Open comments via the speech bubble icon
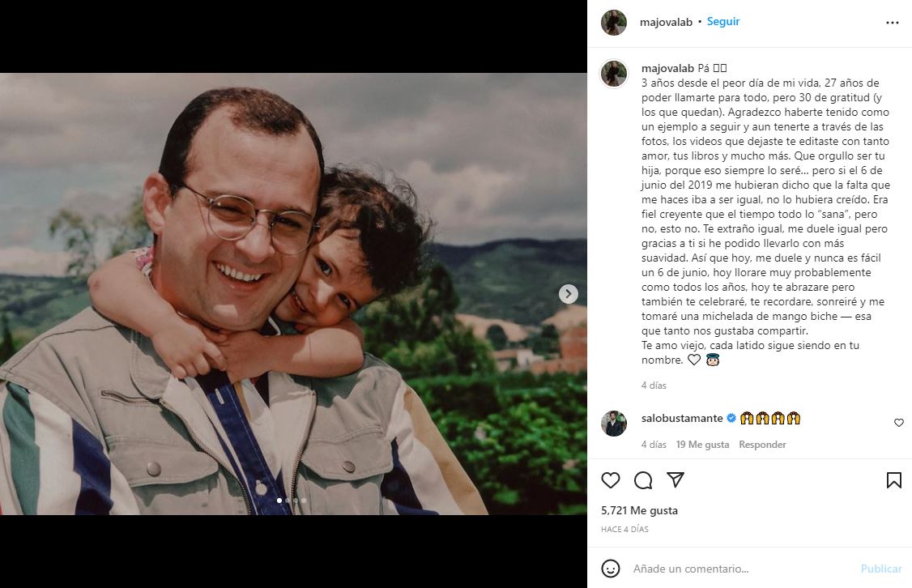Viewport: 912px width, 588px height. [x=643, y=480]
